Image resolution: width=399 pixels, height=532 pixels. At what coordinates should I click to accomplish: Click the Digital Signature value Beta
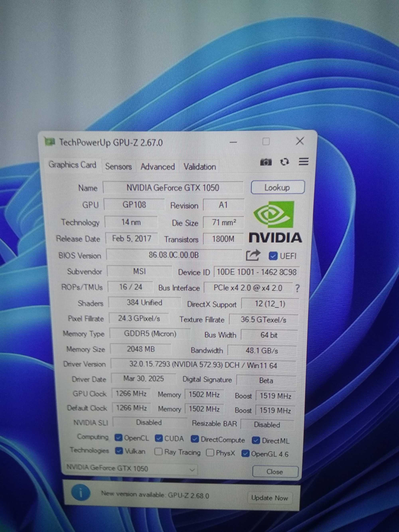tap(266, 380)
